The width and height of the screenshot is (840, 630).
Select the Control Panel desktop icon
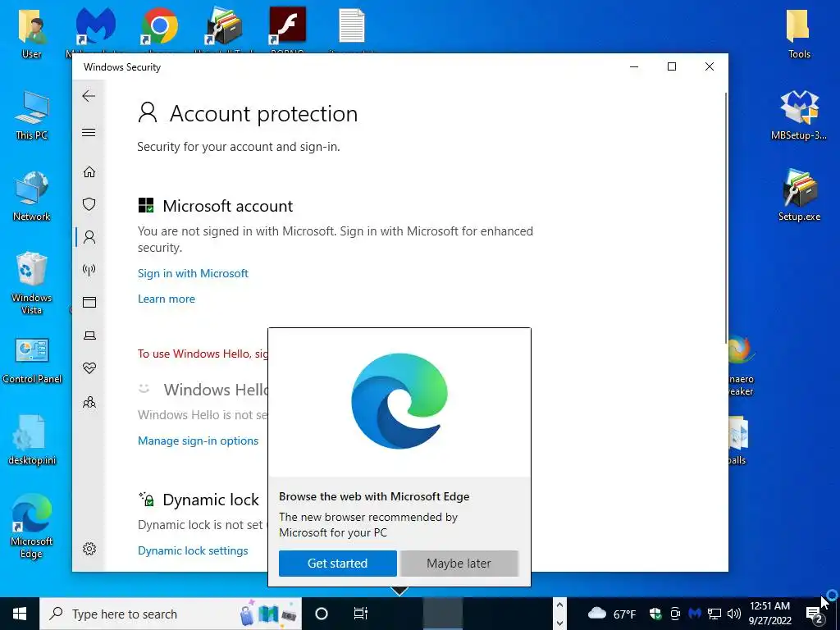click(x=32, y=361)
